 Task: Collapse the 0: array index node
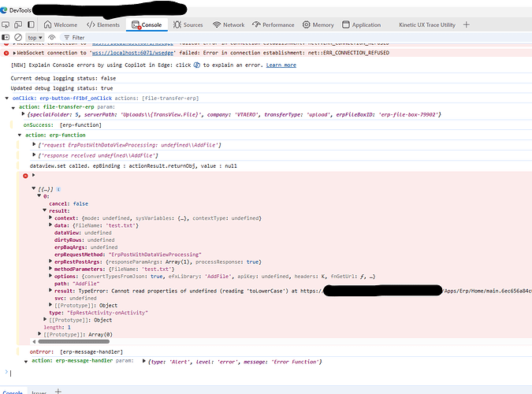[39, 195]
